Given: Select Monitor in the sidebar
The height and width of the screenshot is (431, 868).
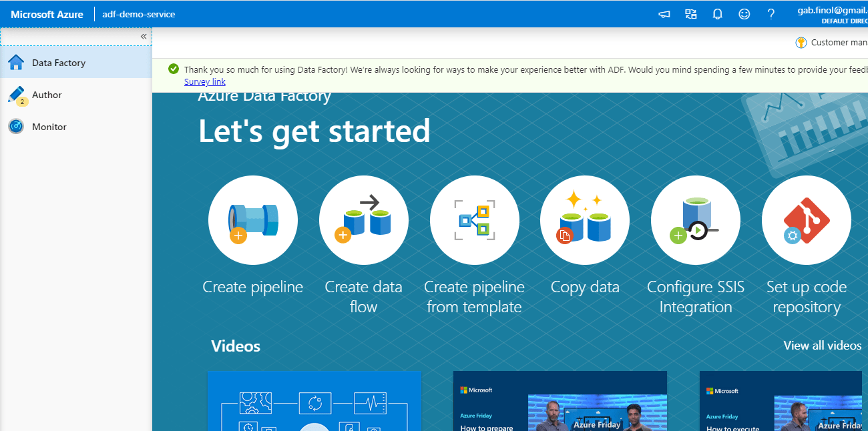Looking at the screenshot, I should point(76,127).
